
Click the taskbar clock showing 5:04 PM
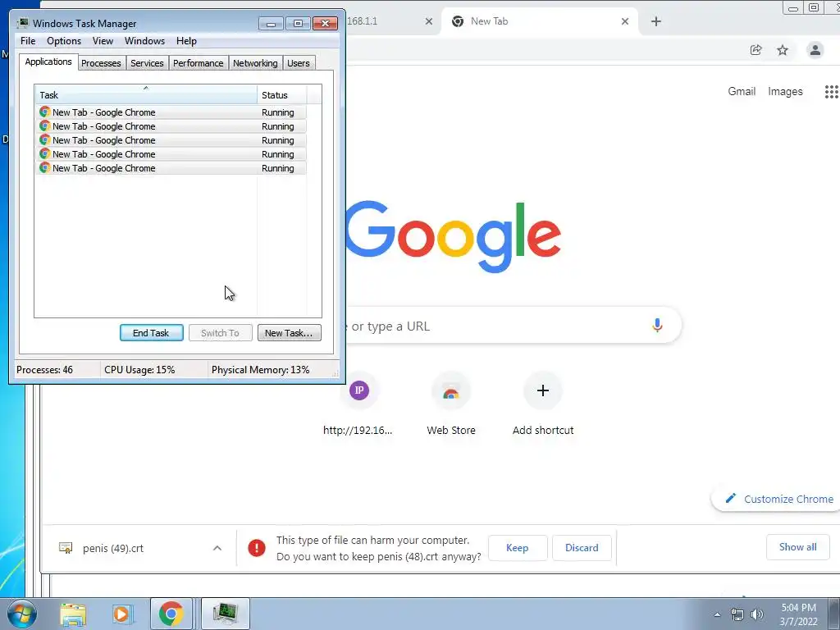pos(798,614)
